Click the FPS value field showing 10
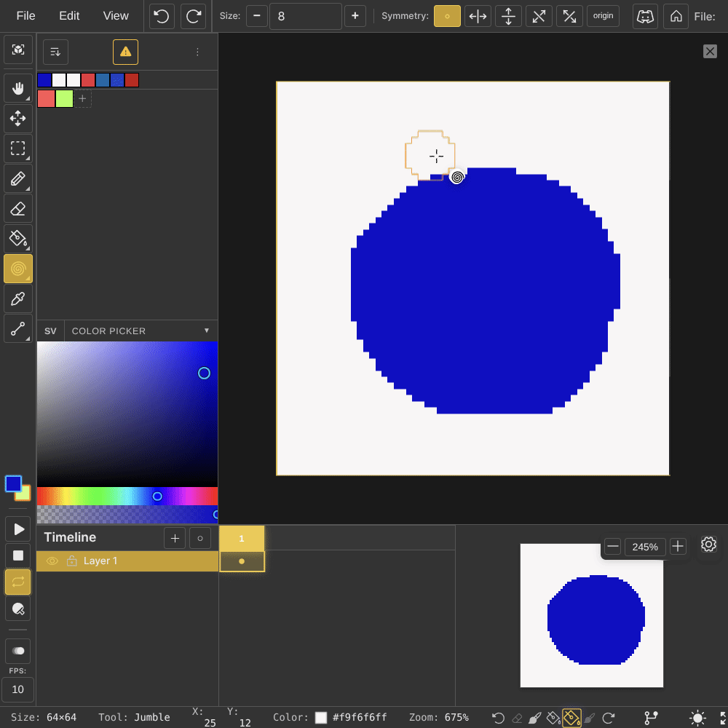Screen dimensions: 728x728 (18, 689)
